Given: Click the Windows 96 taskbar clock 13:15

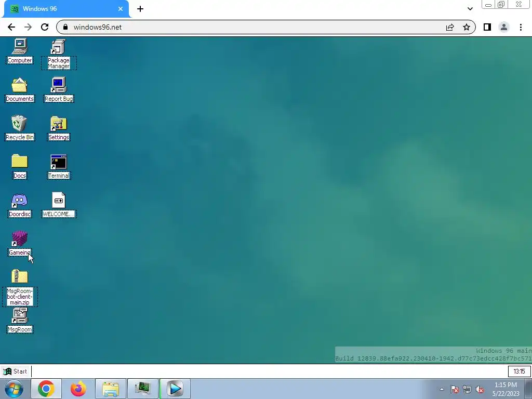Looking at the screenshot, I should click(x=519, y=371).
